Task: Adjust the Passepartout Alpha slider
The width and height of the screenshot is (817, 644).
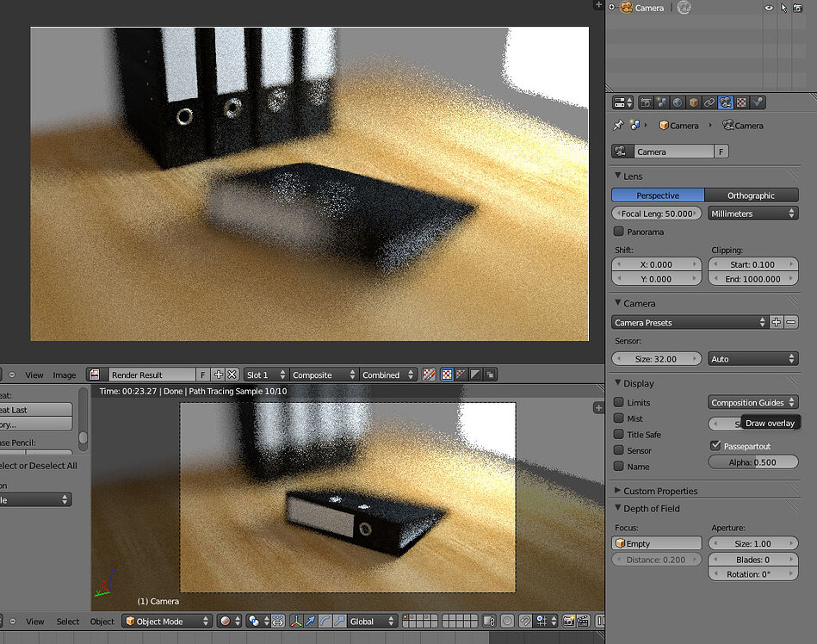Action: [753, 462]
